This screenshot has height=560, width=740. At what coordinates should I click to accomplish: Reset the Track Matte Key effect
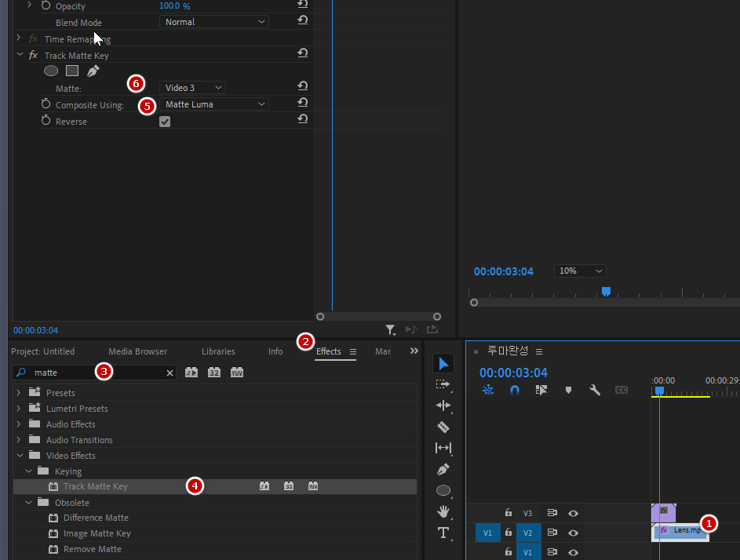[x=302, y=53]
